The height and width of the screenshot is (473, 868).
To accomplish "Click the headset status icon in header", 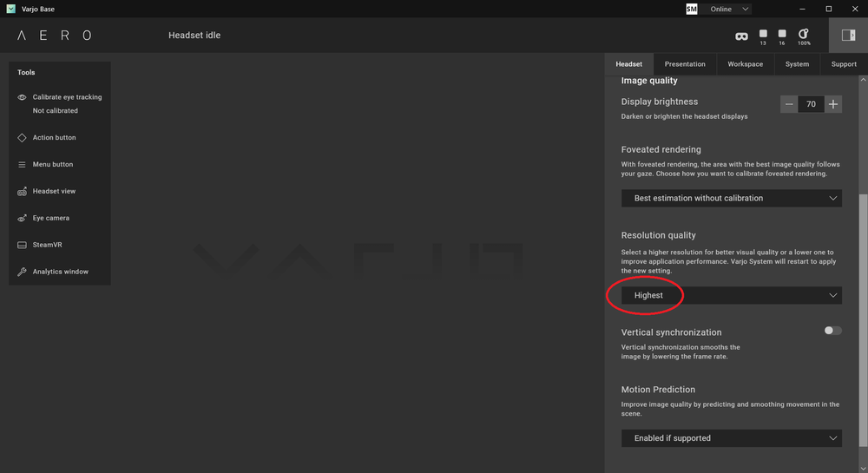I will click(x=741, y=36).
